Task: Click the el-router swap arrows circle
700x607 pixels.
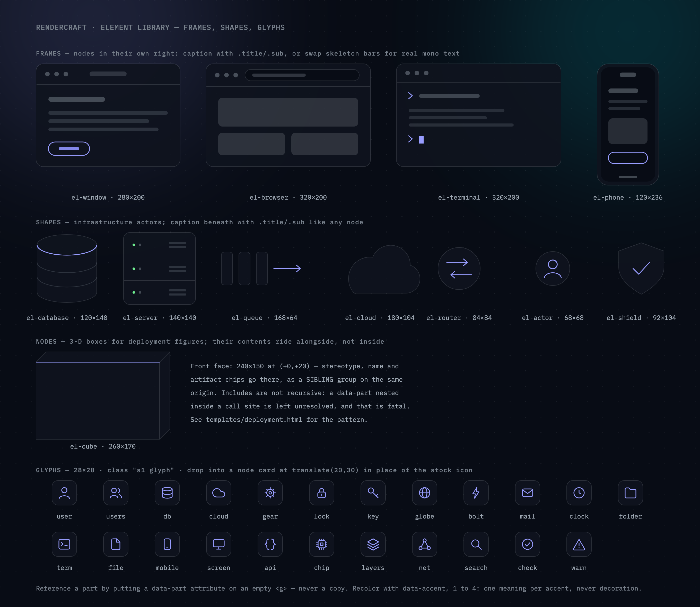Action: [x=459, y=269]
